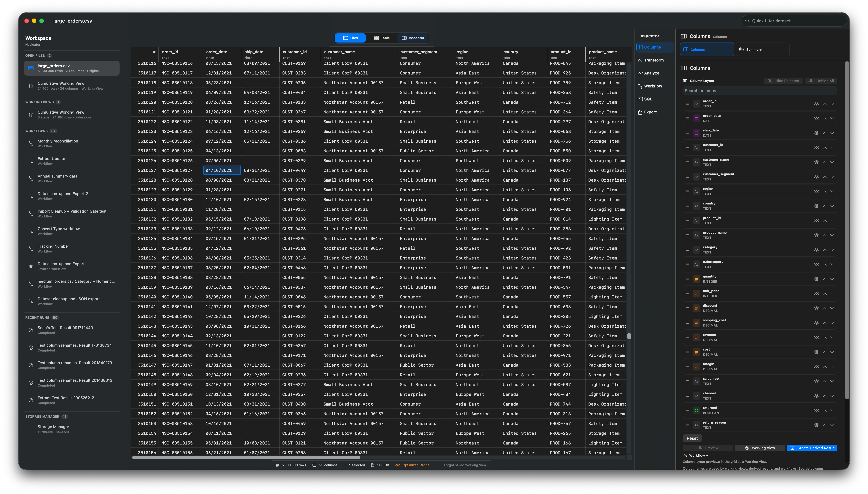The image size is (868, 494).
Task: Click the Tracking Number workflow icon
Action: click(x=31, y=249)
